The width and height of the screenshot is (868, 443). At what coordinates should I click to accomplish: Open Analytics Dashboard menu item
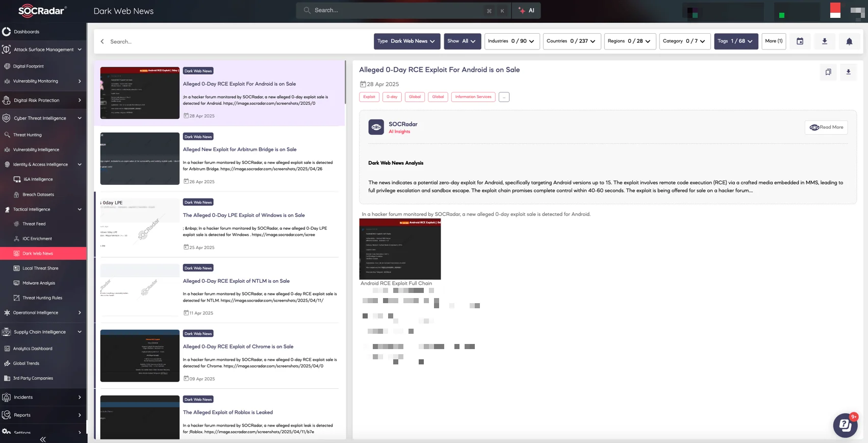click(x=33, y=349)
